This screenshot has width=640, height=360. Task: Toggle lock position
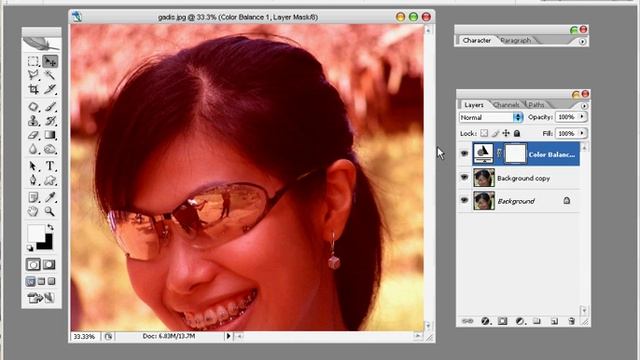click(x=506, y=133)
